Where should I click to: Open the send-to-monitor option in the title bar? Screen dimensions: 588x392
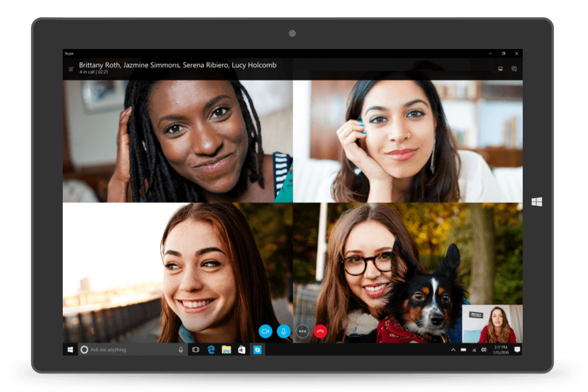(x=500, y=69)
